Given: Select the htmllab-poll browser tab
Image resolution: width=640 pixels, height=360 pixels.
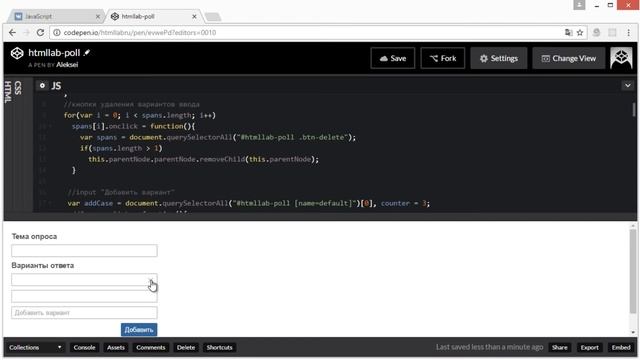Looking at the screenshot, I should tap(153, 16).
